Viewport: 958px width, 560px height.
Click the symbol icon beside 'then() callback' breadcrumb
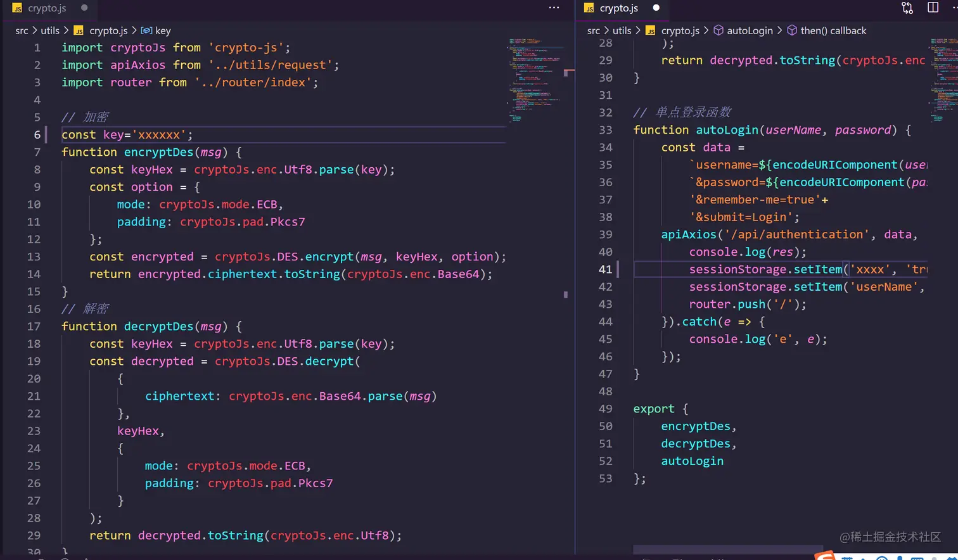pos(792,30)
